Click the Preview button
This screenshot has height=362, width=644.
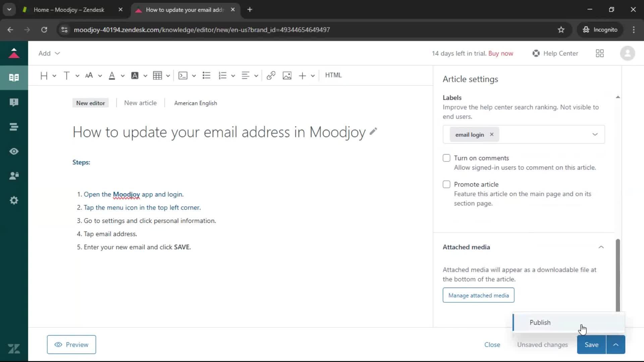pos(71,345)
